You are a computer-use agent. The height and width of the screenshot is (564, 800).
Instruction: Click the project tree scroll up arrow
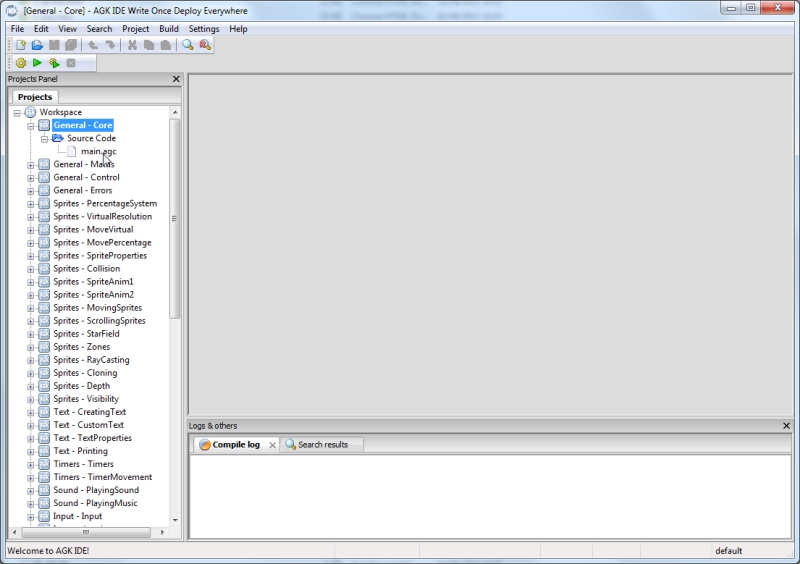pyautogui.click(x=175, y=112)
